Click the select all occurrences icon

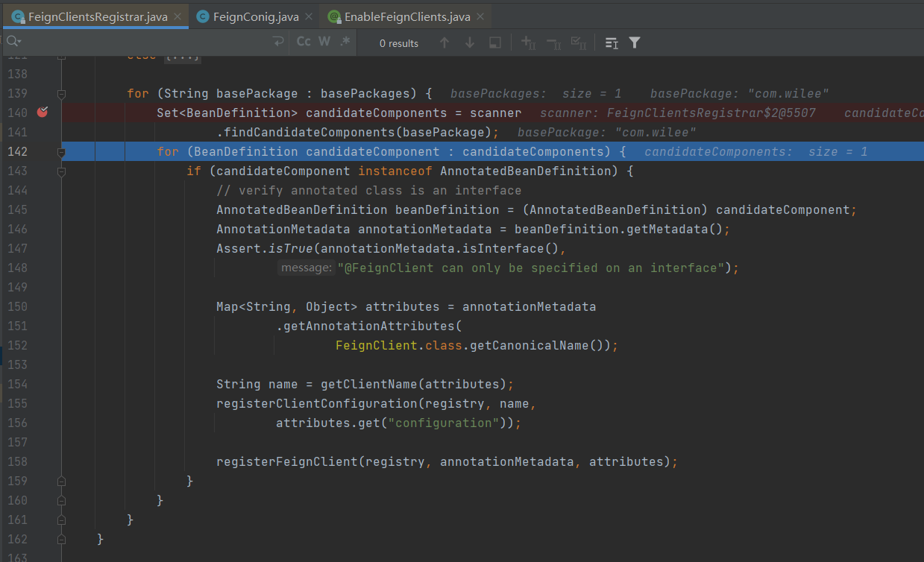(495, 43)
